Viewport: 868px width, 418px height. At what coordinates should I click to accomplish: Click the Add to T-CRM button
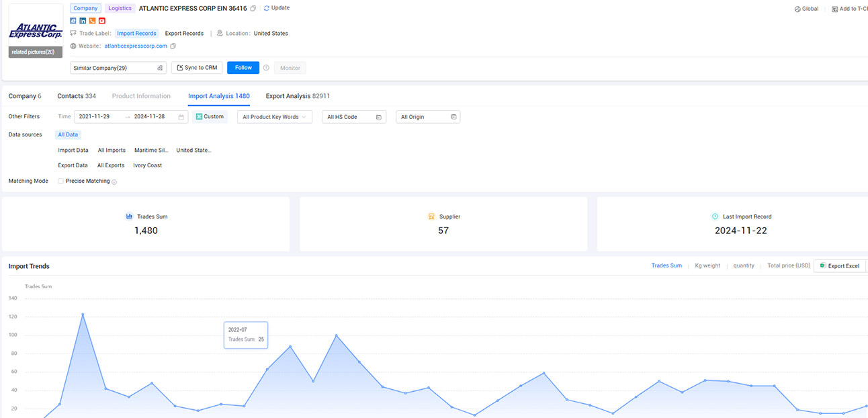tap(849, 9)
